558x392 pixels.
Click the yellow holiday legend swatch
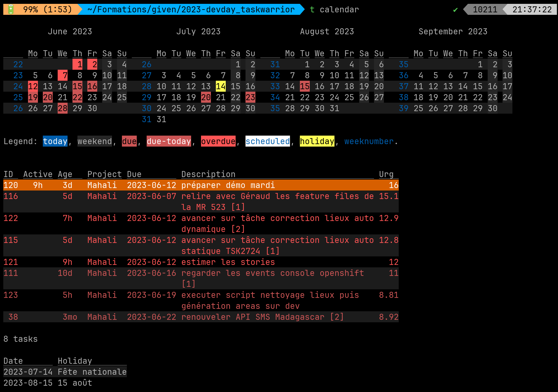(x=317, y=141)
